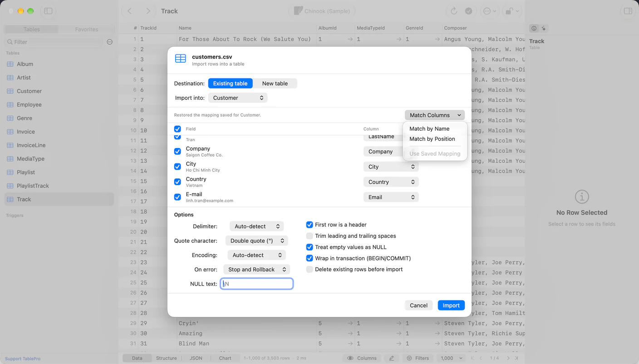Click the NULL text input field
Image resolution: width=639 pixels, height=364 pixels.
click(257, 284)
